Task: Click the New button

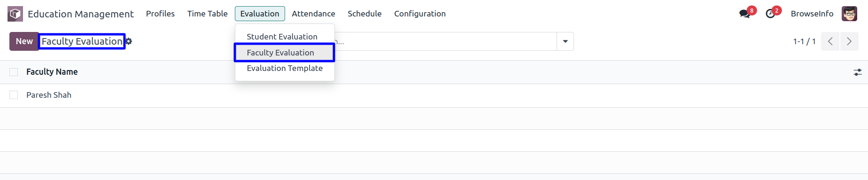Action: 24,41
